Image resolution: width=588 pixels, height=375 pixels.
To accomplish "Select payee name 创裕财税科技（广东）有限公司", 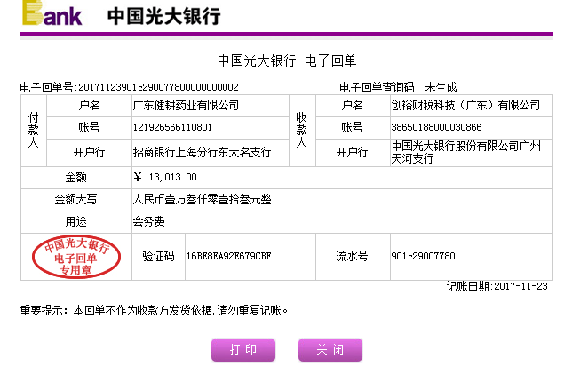I will pos(465,106).
